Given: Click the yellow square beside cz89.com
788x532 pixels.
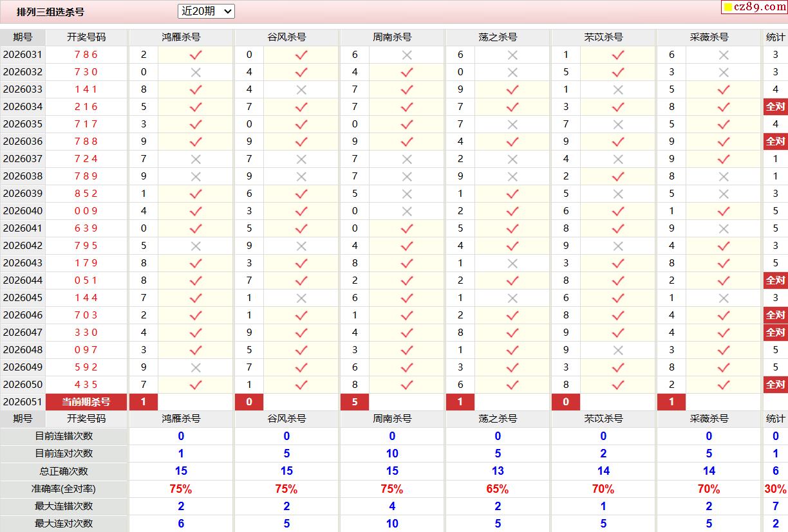Looking at the screenshot, I should click(728, 8).
